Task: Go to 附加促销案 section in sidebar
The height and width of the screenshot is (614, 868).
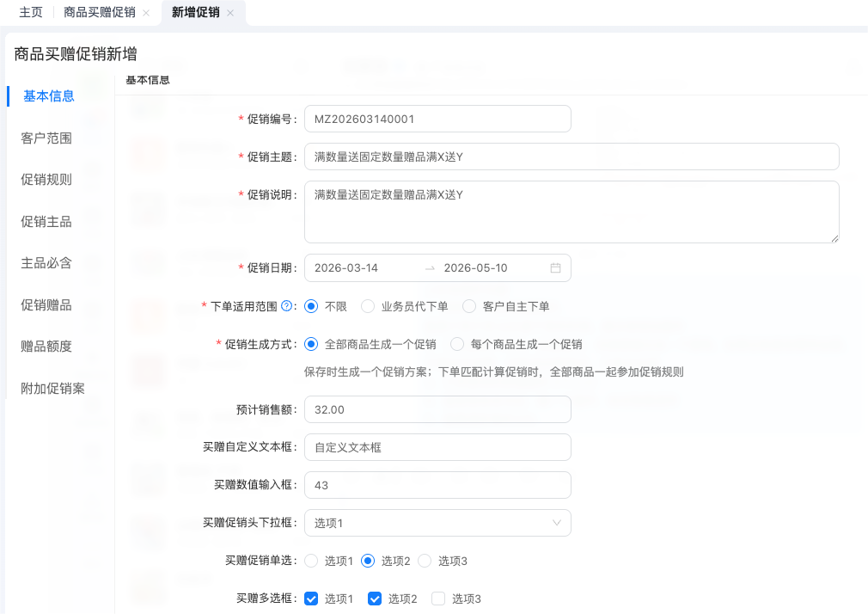Action: click(x=53, y=389)
